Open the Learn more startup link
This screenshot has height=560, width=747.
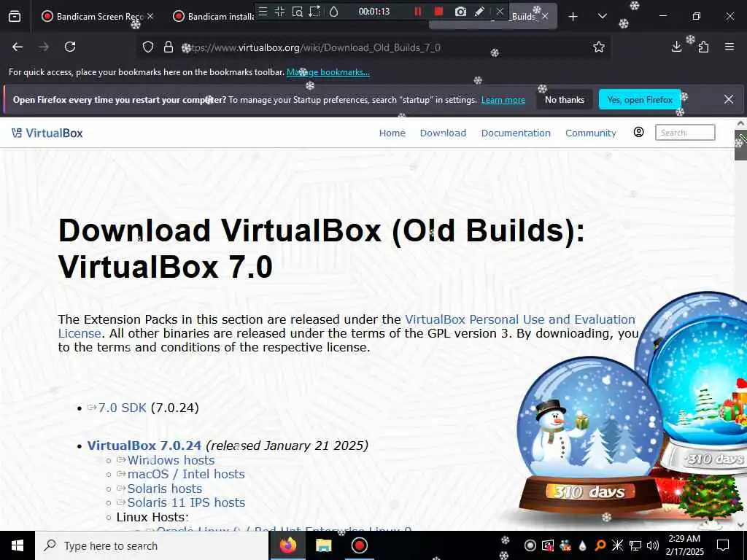pos(503,100)
